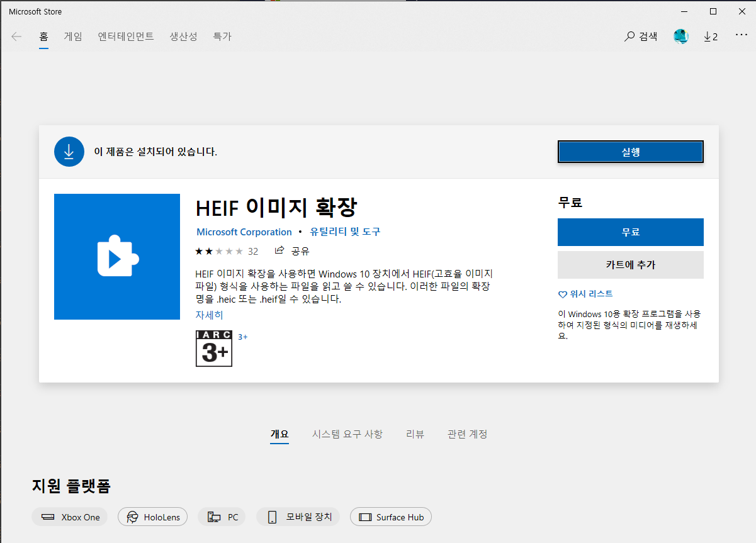Image resolution: width=756 pixels, height=543 pixels.
Task: Click the HoloLens platform chip
Action: coord(153,517)
